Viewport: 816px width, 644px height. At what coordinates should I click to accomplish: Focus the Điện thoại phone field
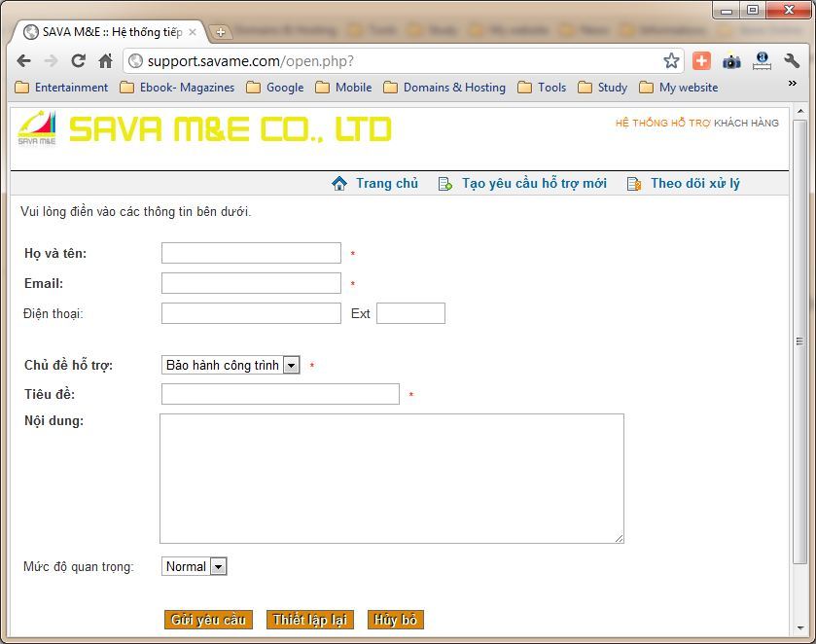pyautogui.click(x=251, y=313)
